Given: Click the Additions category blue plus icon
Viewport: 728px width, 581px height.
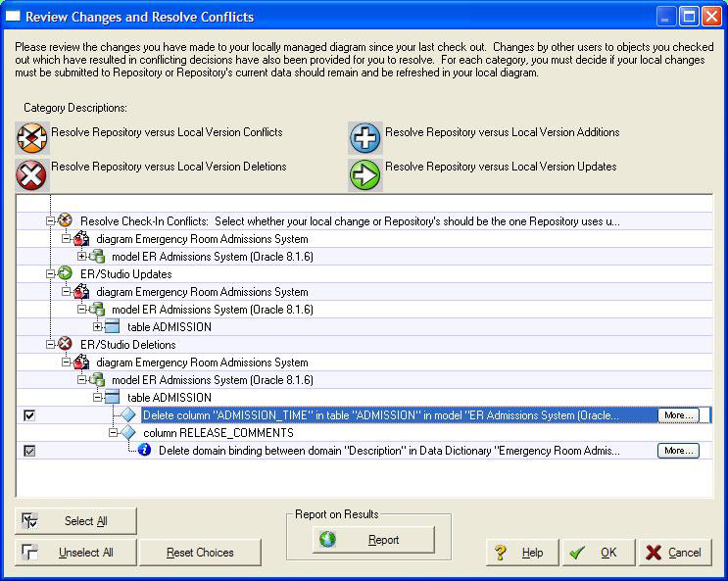Looking at the screenshot, I should click(365, 138).
